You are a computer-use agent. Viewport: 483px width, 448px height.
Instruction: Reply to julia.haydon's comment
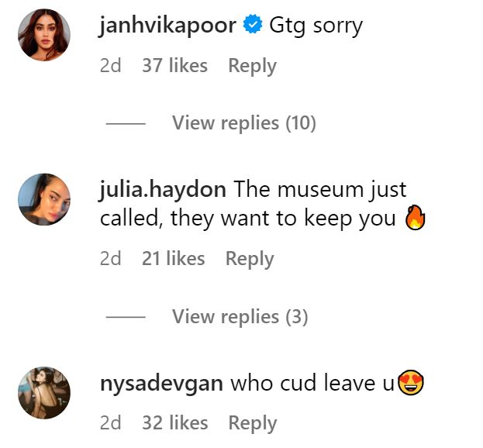point(250,259)
